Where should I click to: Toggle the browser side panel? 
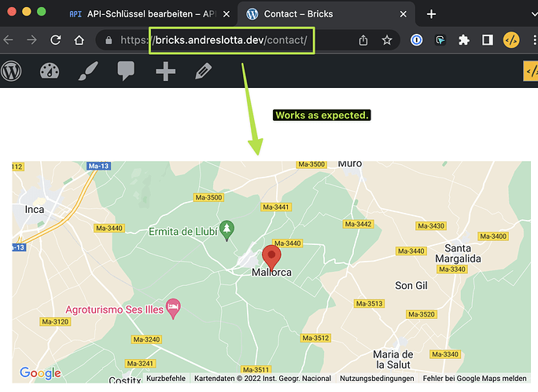click(488, 40)
